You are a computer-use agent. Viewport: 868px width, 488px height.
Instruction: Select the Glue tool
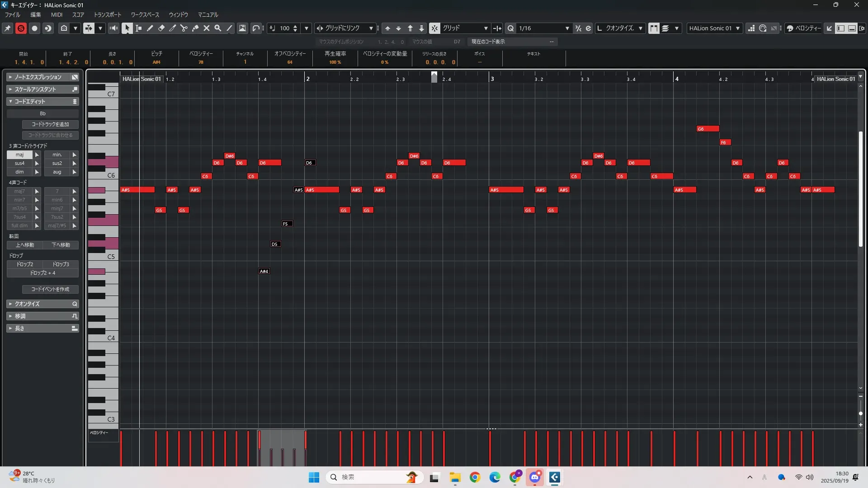[x=195, y=28]
